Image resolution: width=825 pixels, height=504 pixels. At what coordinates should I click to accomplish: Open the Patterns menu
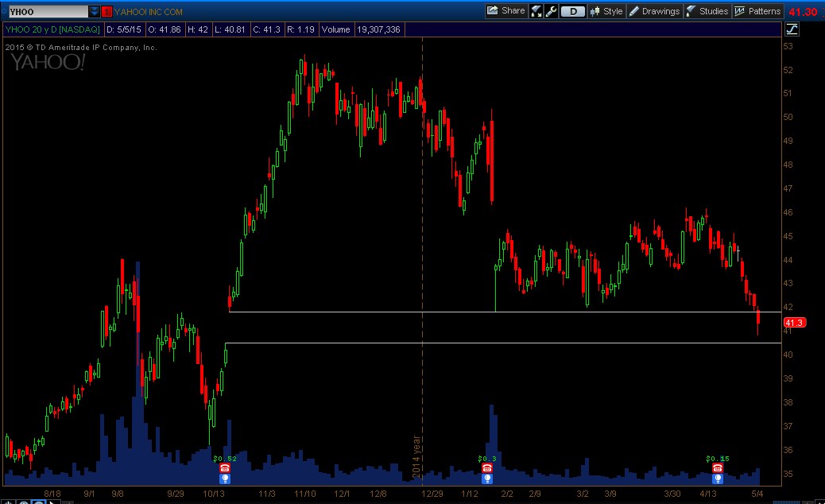tap(757, 11)
